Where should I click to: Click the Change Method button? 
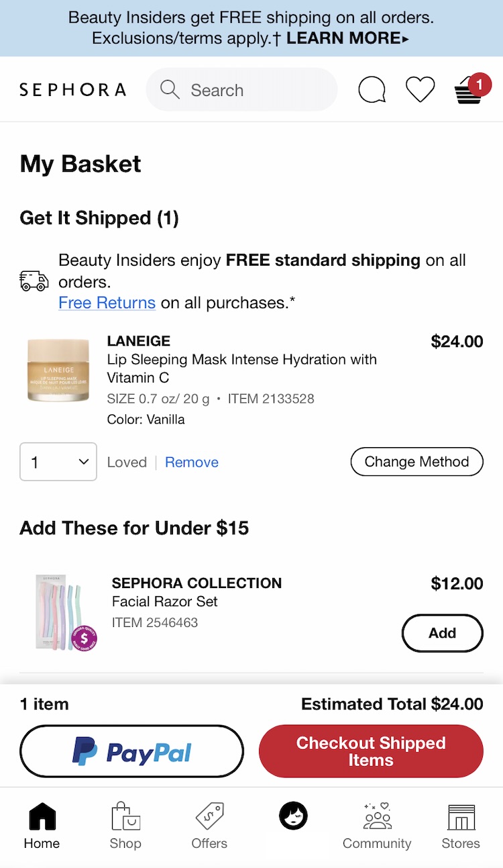tap(416, 462)
